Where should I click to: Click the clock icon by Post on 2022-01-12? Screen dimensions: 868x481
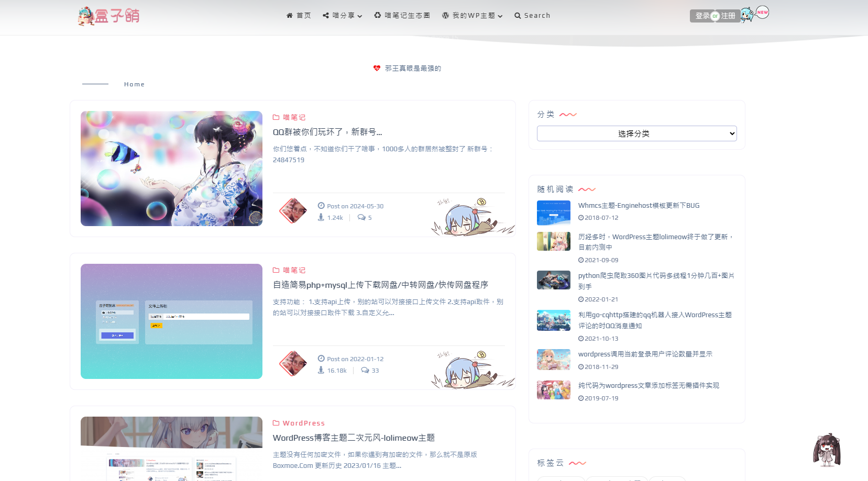(321, 359)
